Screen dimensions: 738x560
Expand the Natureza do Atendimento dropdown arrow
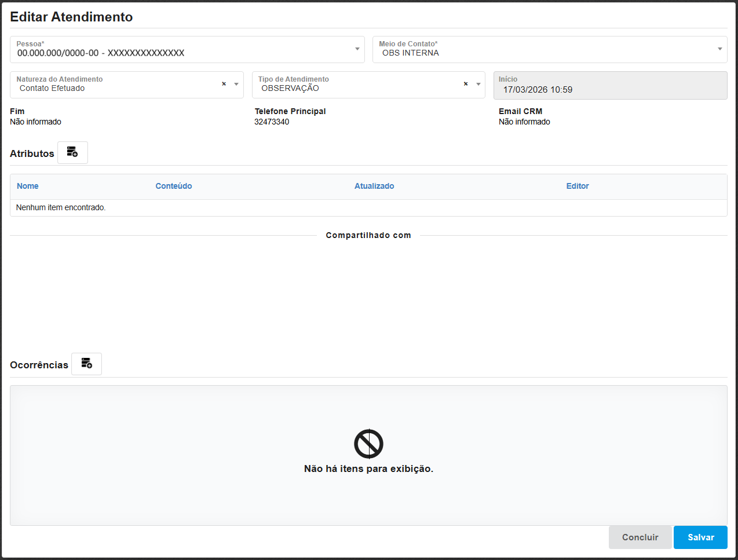click(x=236, y=85)
